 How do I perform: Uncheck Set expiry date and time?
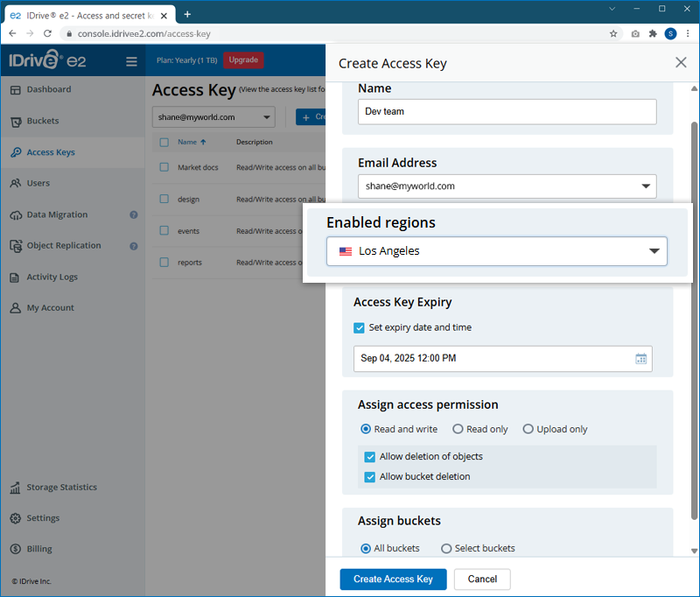pyautogui.click(x=359, y=327)
